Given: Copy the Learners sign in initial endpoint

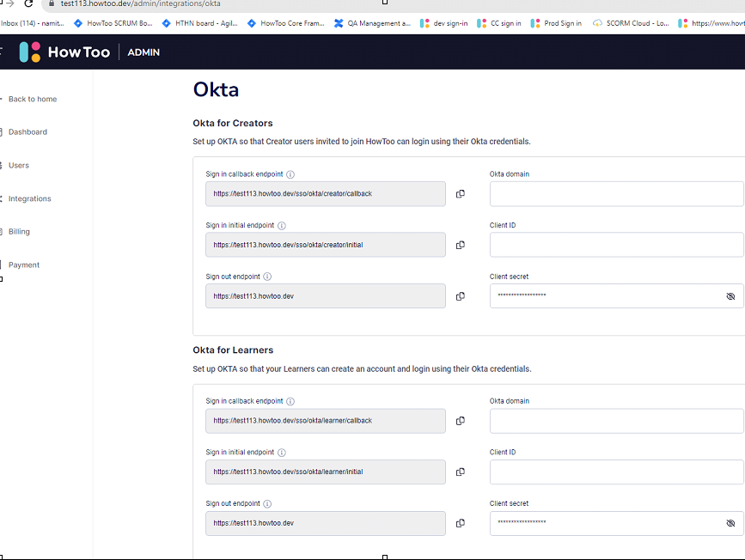Looking at the screenshot, I should pyautogui.click(x=460, y=472).
